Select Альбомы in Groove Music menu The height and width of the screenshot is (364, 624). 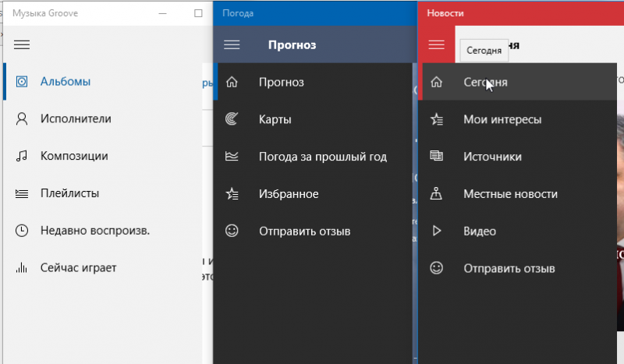[x=104, y=82]
